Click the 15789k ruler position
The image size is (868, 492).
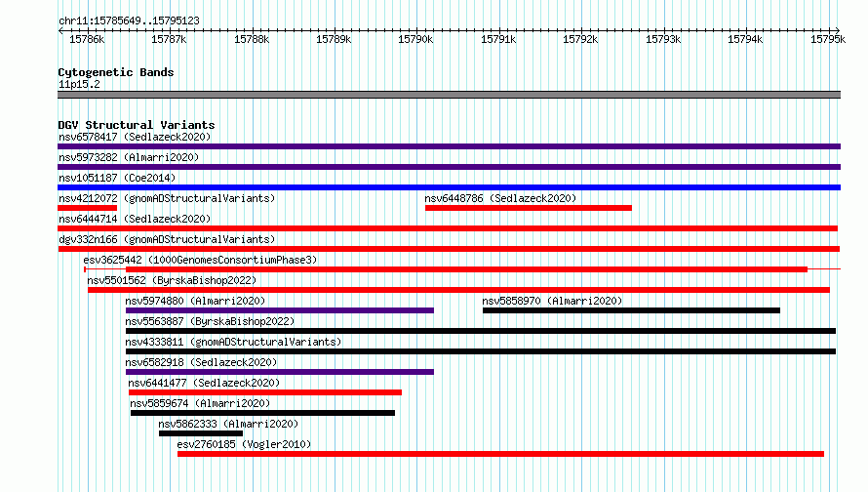(x=334, y=39)
